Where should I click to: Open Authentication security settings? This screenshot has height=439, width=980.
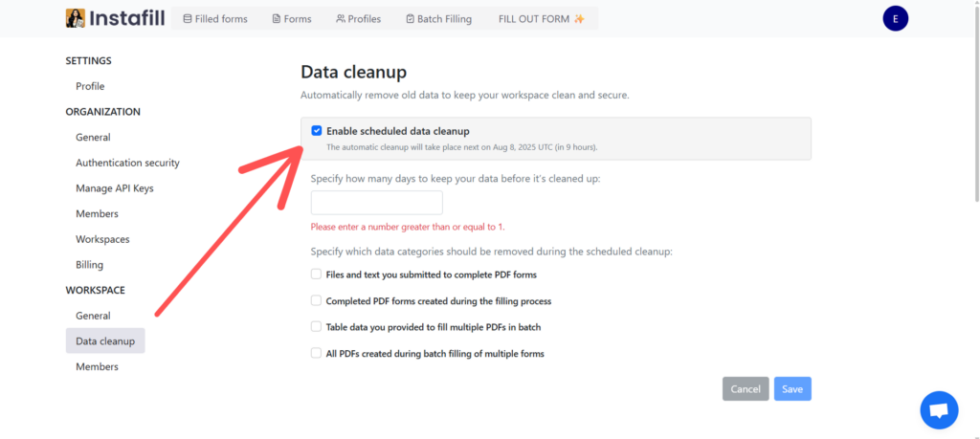(127, 163)
